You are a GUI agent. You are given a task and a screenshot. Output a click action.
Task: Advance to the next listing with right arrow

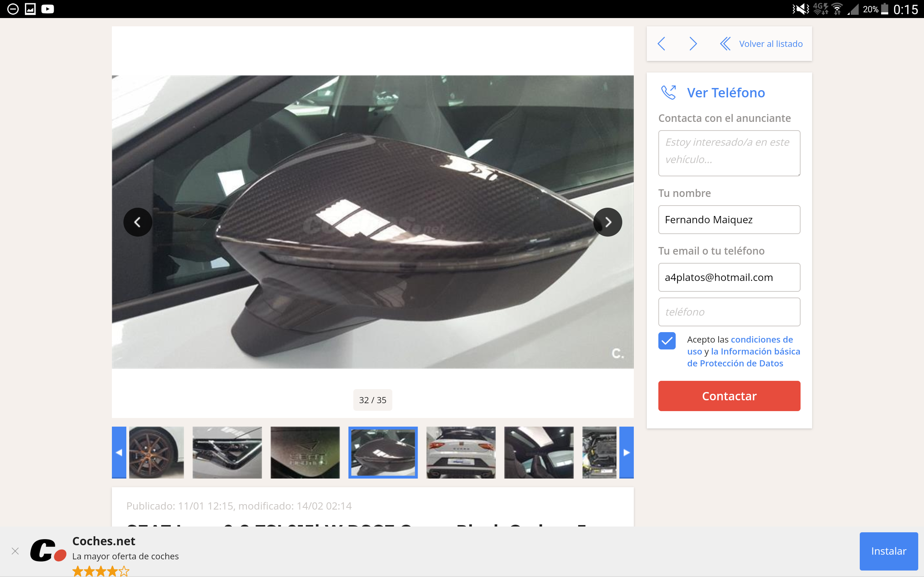click(693, 44)
